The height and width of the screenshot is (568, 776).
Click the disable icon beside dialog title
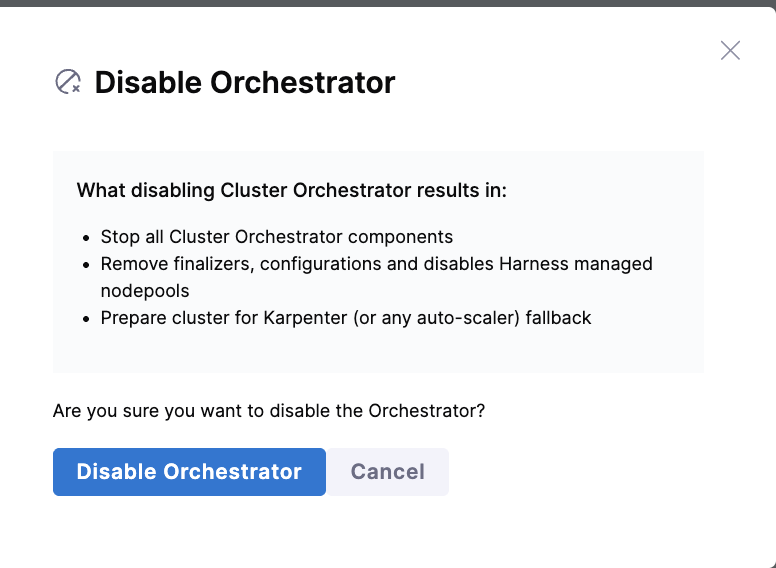(68, 82)
